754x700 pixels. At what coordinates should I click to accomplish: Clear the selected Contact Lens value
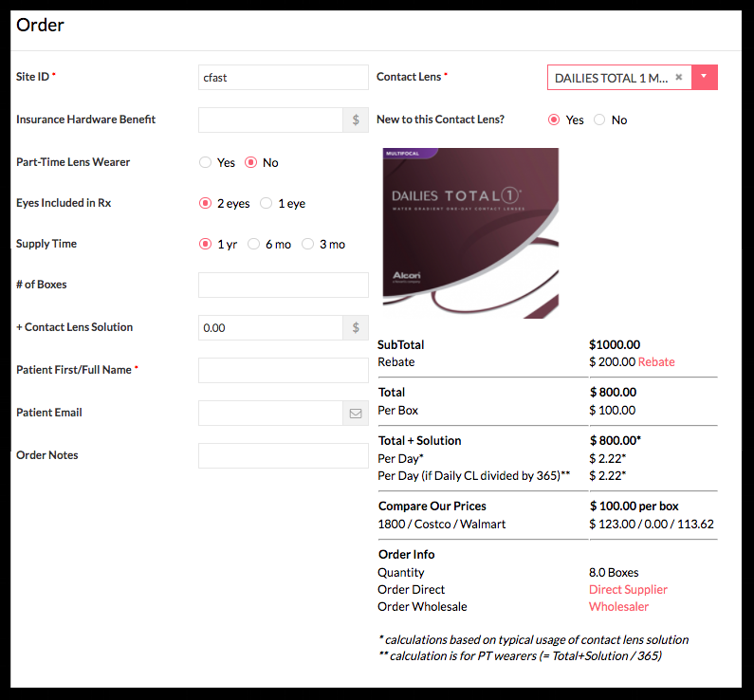pos(678,77)
